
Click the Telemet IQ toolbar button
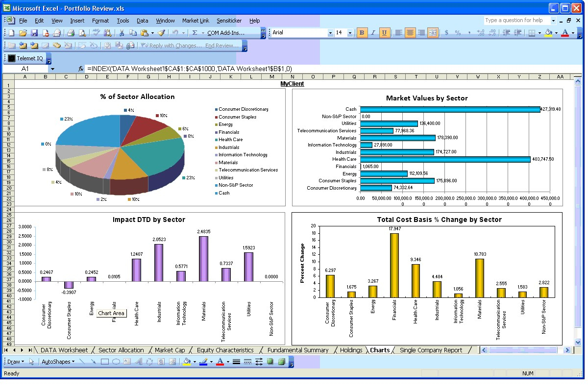point(27,58)
